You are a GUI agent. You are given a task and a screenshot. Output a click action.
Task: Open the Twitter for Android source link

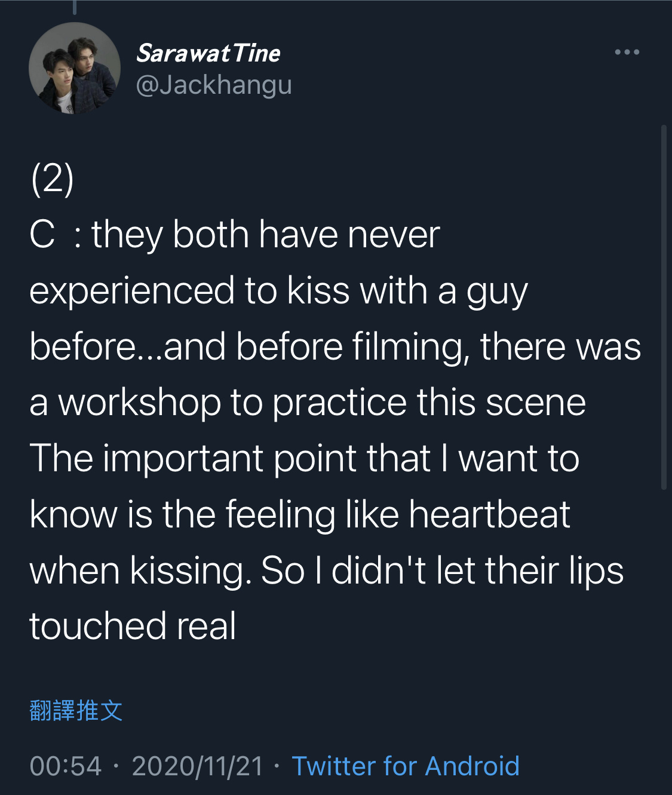click(x=405, y=766)
